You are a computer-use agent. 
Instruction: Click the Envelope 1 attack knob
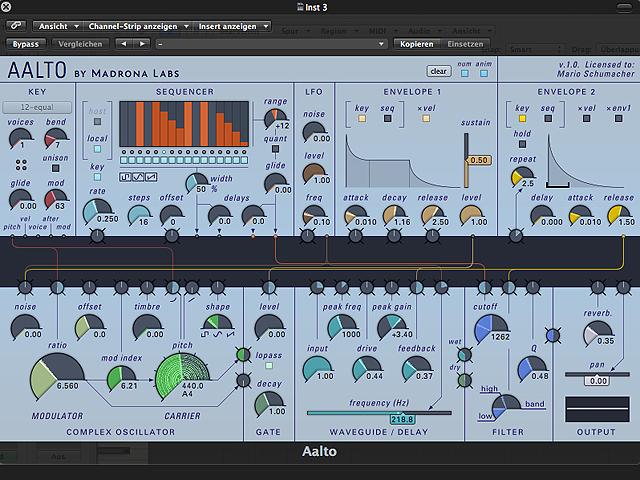click(356, 215)
